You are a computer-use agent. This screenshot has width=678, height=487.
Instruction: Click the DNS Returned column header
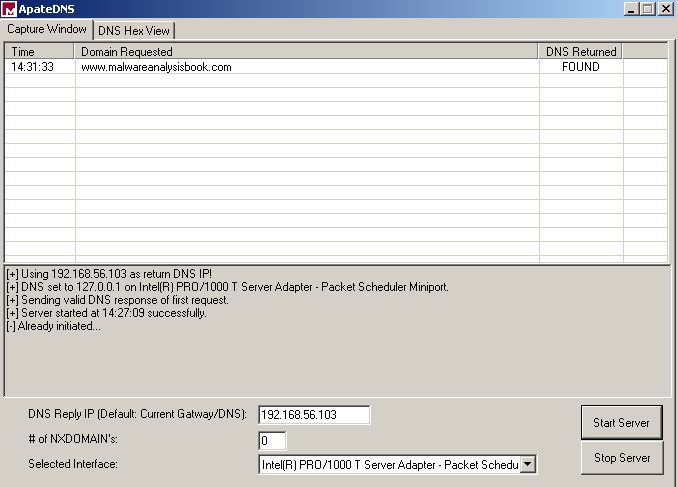coord(581,51)
